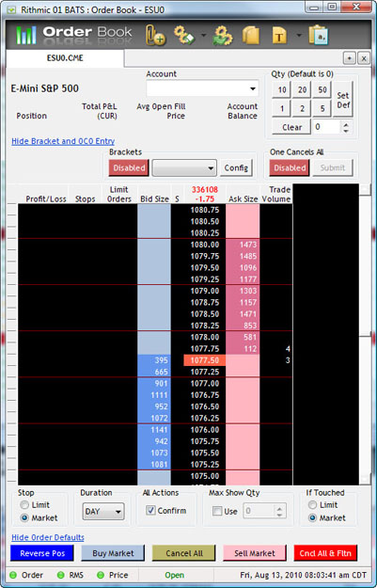Set quantity to 1
The width and height of the screenshot is (377, 588).
pos(282,109)
